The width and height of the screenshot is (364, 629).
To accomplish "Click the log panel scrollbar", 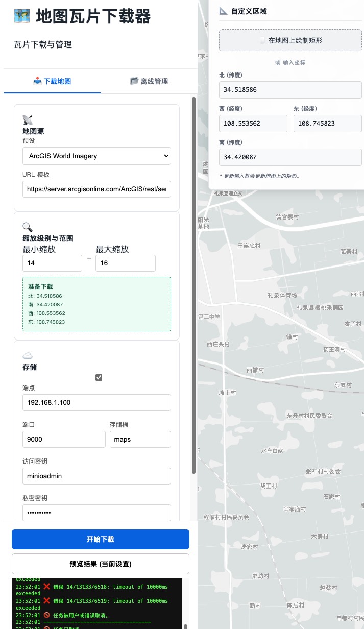I will click(x=185, y=626).
